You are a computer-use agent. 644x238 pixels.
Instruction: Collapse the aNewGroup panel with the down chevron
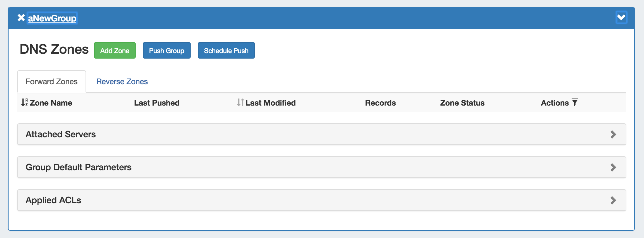[x=621, y=17]
